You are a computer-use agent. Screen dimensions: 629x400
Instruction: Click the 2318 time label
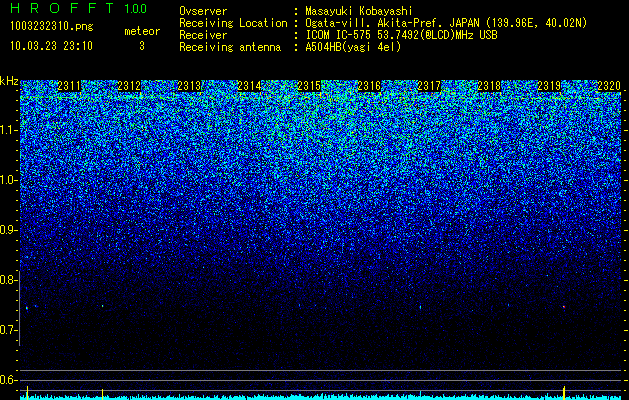pyautogui.click(x=489, y=86)
